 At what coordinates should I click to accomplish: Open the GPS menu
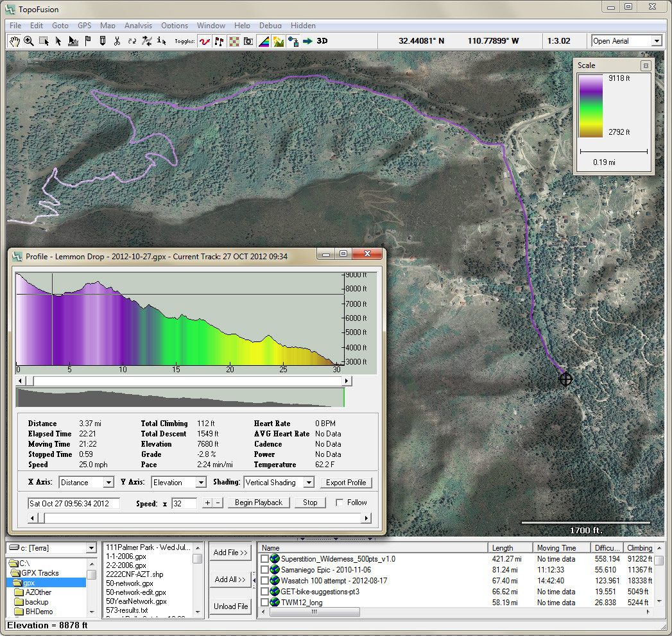pyautogui.click(x=85, y=26)
